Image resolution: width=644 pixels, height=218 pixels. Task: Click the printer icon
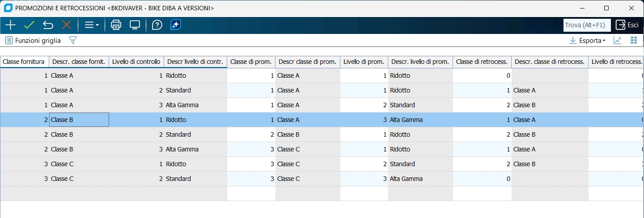click(x=116, y=25)
